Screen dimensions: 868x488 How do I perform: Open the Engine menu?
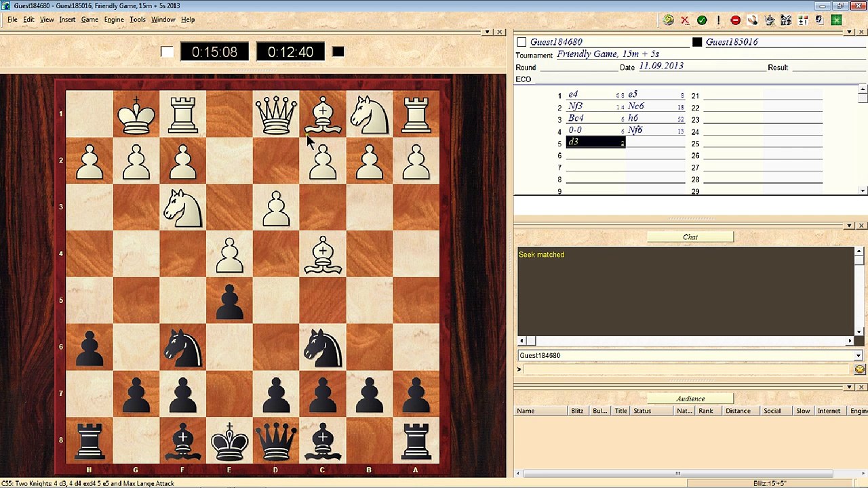pos(114,20)
